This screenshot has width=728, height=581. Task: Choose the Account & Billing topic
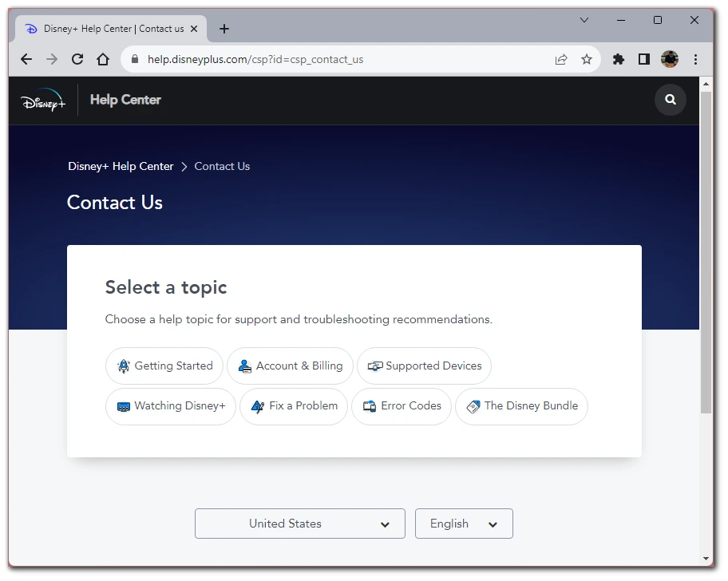click(x=291, y=366)
